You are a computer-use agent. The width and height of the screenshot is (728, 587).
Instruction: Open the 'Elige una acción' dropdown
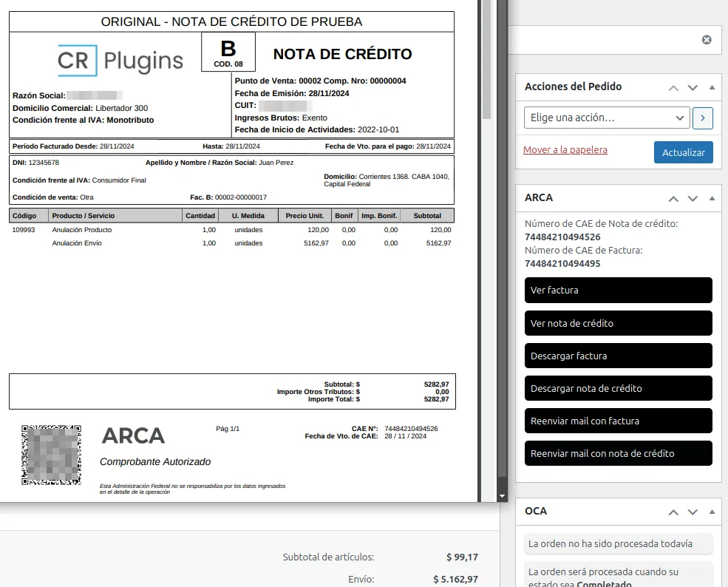click(607, 118)
